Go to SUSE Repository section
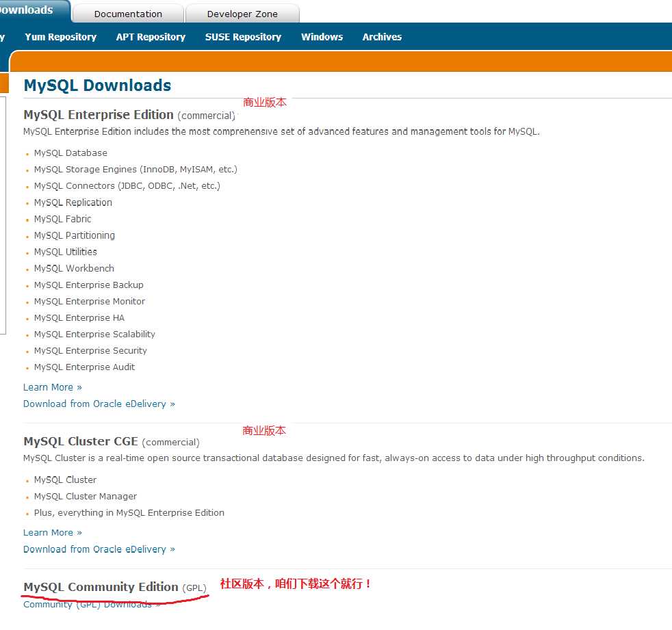 tap(244, 37)
